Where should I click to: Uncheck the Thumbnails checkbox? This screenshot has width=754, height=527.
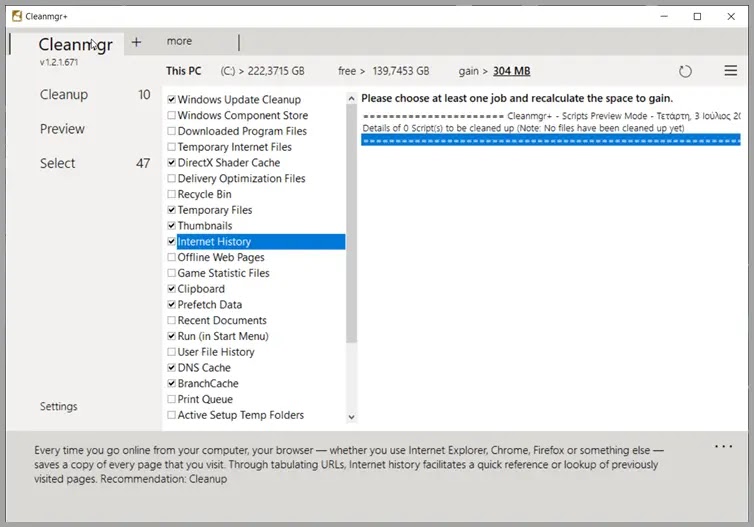pyautogui.click(x=171, y=226)
